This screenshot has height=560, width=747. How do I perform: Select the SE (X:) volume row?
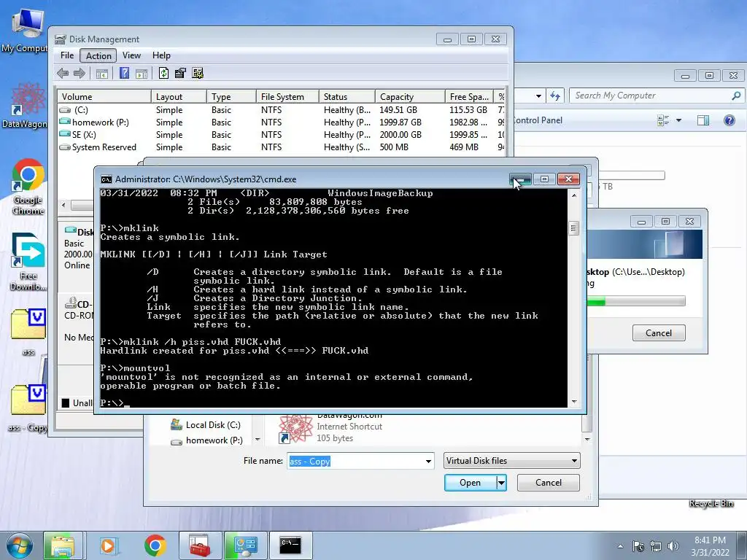(281, 135)
